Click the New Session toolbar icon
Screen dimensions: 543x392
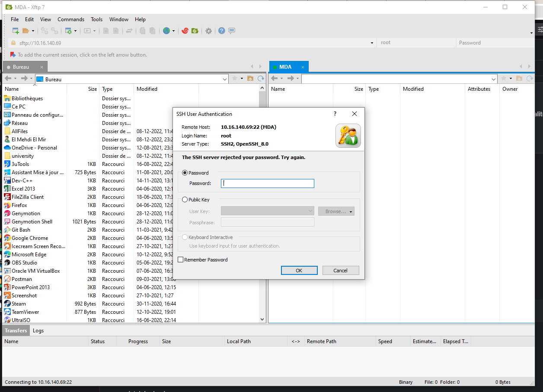(x=16, y=31)
